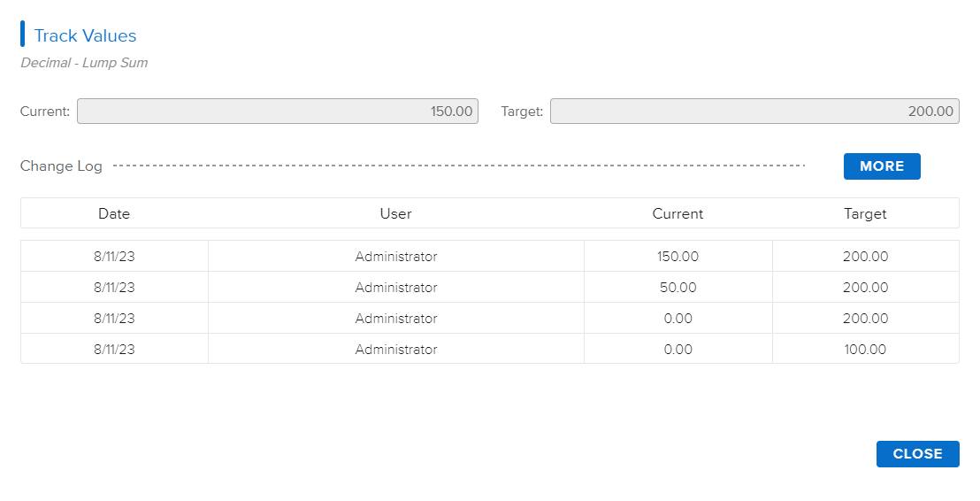Viewport: 980px width, 501px height.
Task: Click Administrator in the last row
Action: click(396, 350)
